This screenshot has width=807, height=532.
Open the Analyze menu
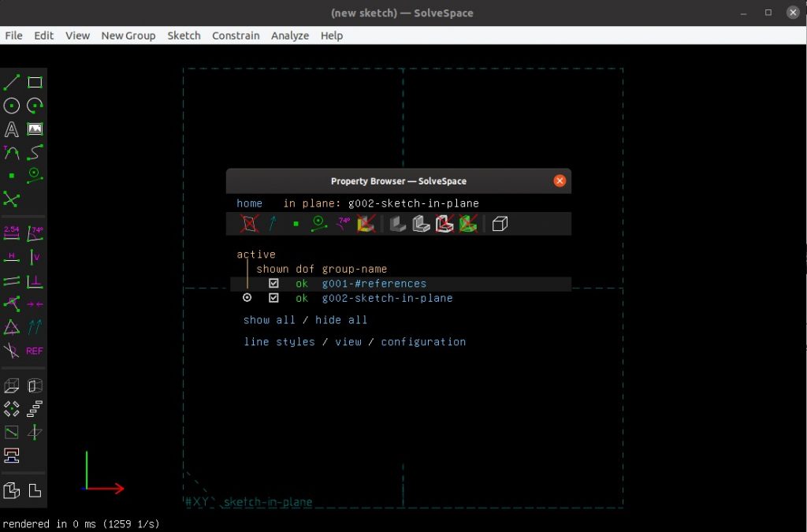click(x=290, y=35)
